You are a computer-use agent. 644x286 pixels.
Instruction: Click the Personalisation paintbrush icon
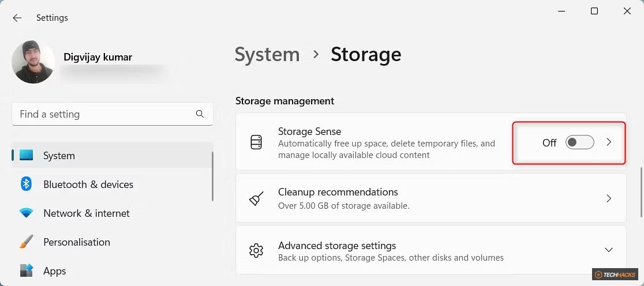point(27,242)
